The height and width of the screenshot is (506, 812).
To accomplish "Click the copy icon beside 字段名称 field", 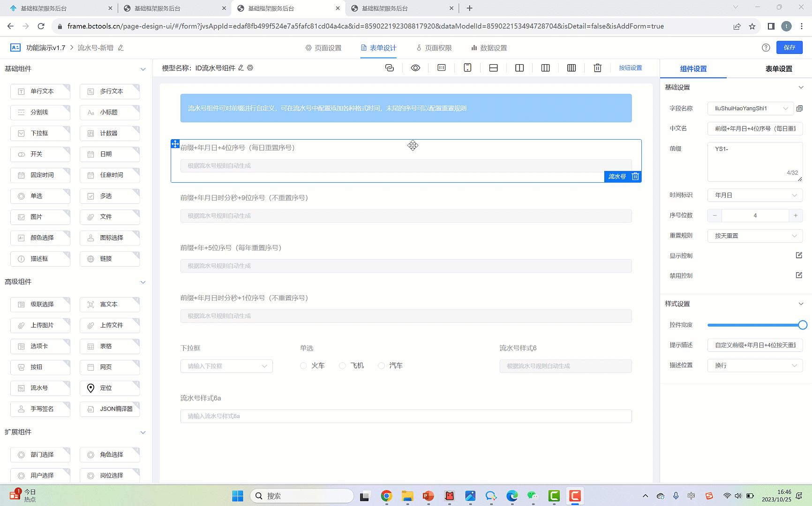I will pos(799,108).
